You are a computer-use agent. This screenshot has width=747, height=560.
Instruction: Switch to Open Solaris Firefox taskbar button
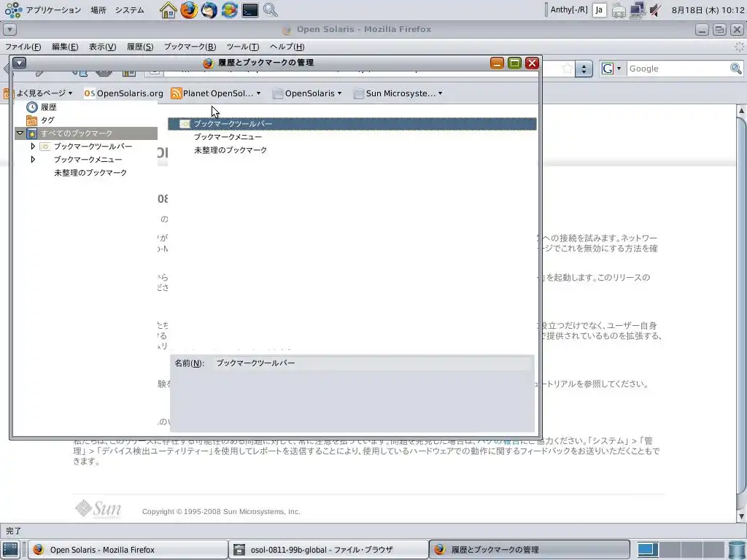click(x=128, y=550)
